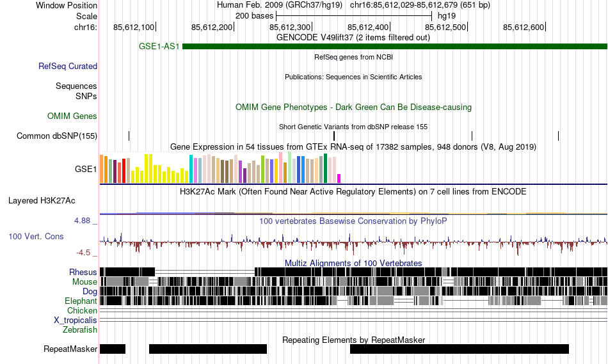Select the Zebrafish alignment row label
The height and width of the screenshot is (364, 608).
point(80,330)
